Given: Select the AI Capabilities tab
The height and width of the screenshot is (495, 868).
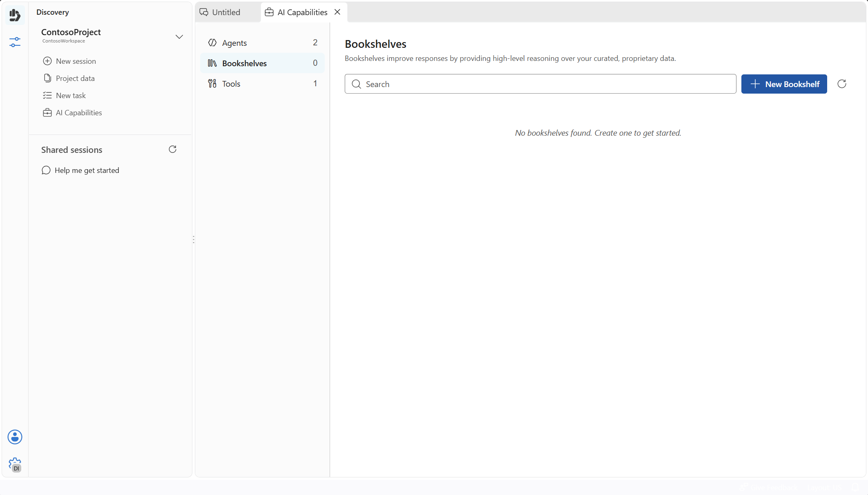Looking at the screenshot, I should tap(297, 12).
